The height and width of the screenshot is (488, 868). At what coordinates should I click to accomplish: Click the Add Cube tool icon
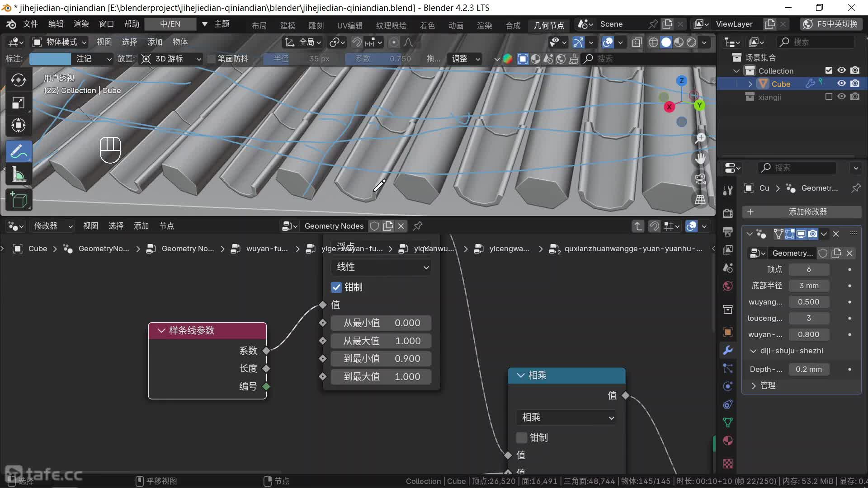19,200
